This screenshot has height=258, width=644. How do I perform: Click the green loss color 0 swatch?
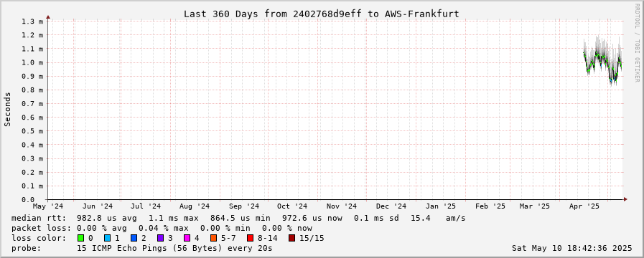80,238
